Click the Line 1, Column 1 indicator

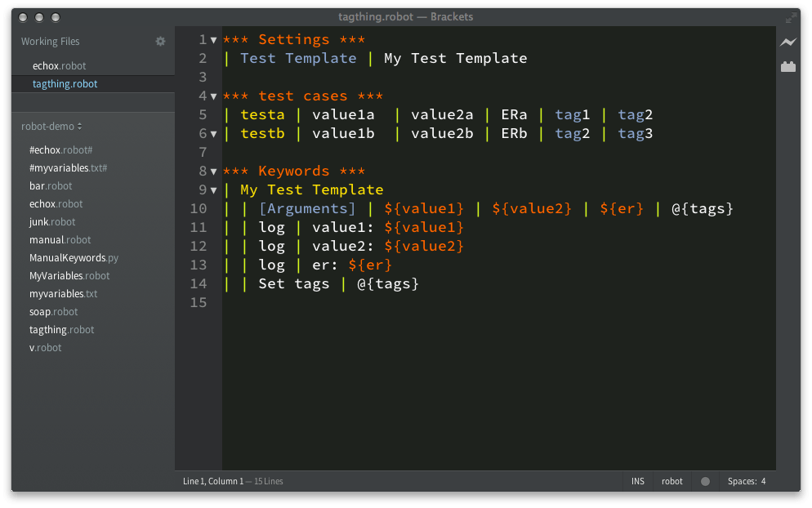pyautogui.click(x=212, y=481)
